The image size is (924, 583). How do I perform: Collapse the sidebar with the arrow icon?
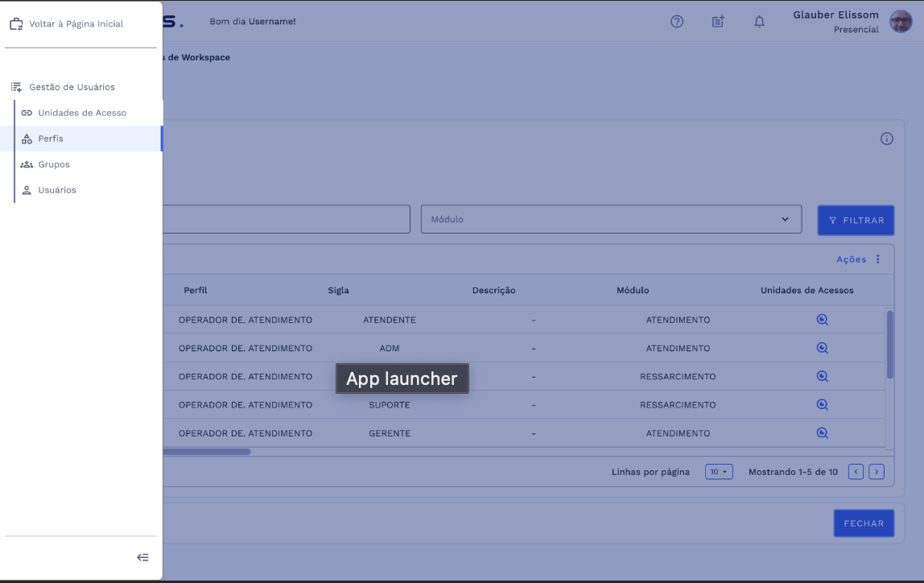(142, 557)
